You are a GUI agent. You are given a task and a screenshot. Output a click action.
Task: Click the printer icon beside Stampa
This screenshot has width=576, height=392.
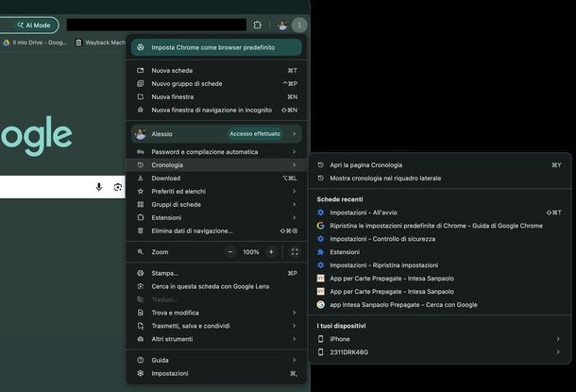[141, 273]
